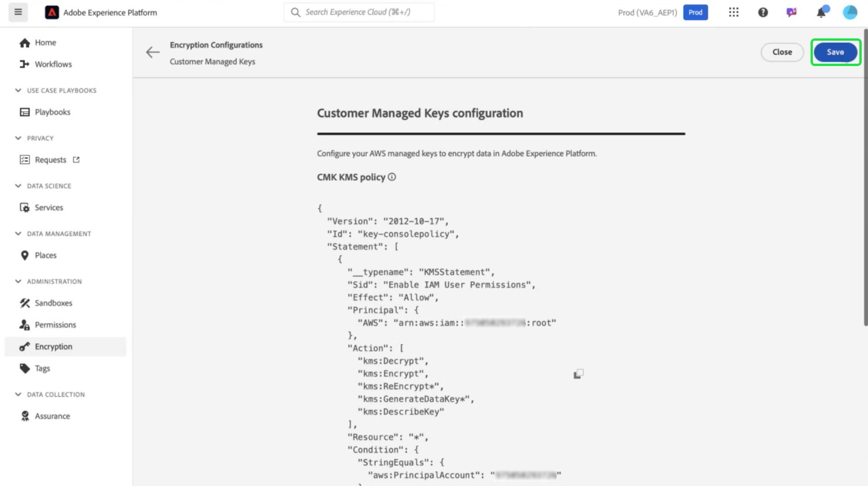Click the page vertical scrollbar

(865, 177)
